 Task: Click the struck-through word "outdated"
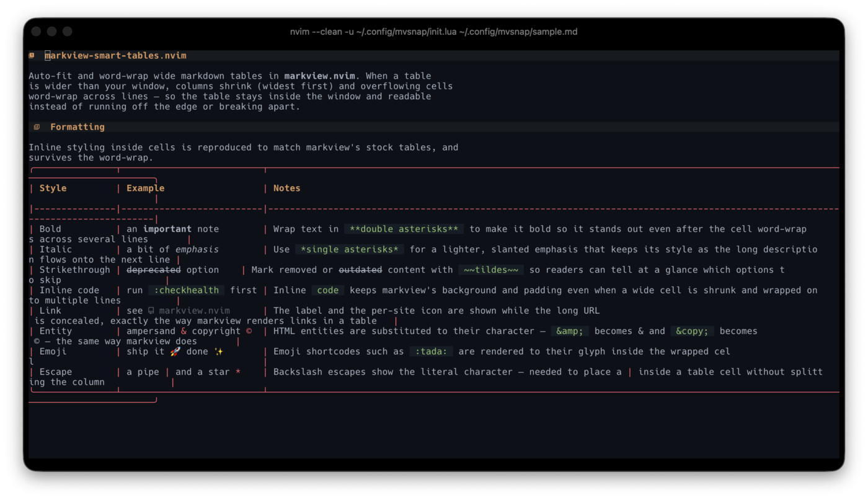pyautogui.click(x=360, y=270)
